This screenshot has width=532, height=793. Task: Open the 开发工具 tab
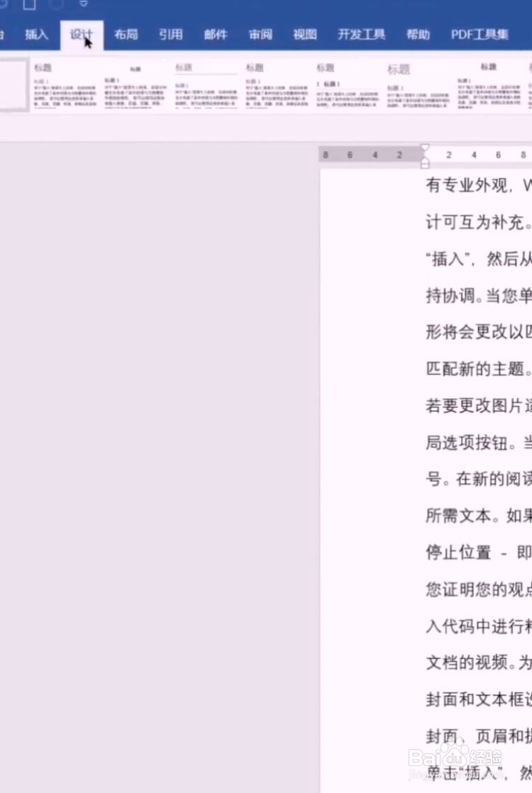[x=362, y=34]
